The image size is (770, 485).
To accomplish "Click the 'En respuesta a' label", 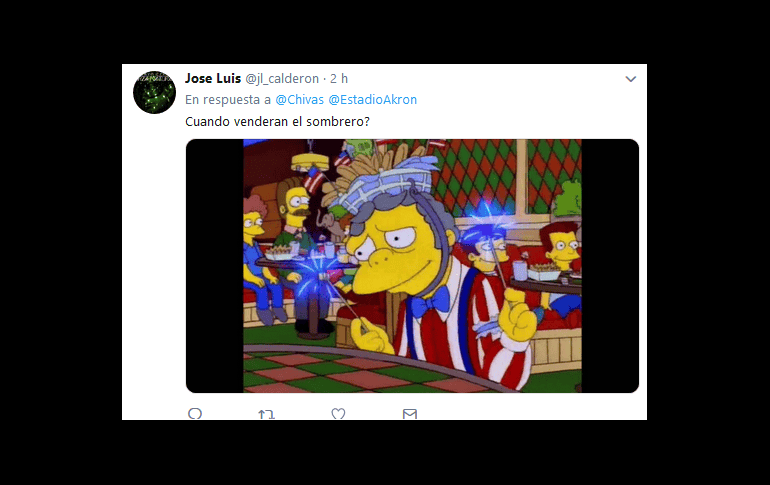I will pos(228,100).
